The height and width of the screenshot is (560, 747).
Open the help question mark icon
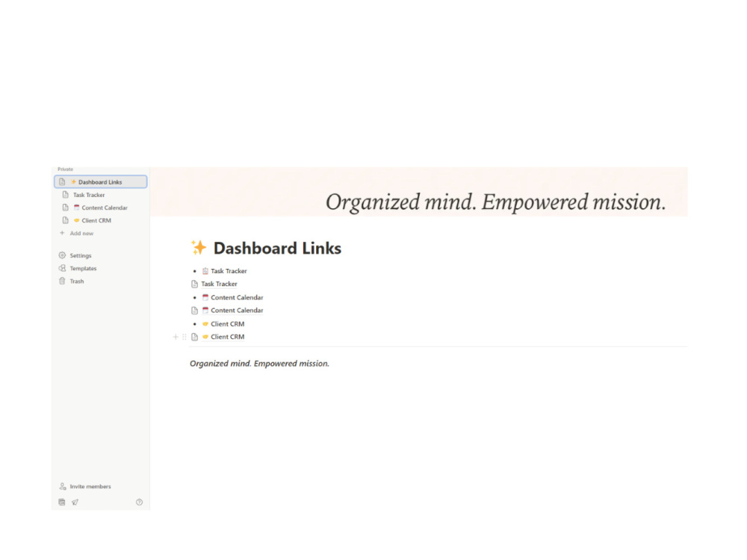(139, 502)
